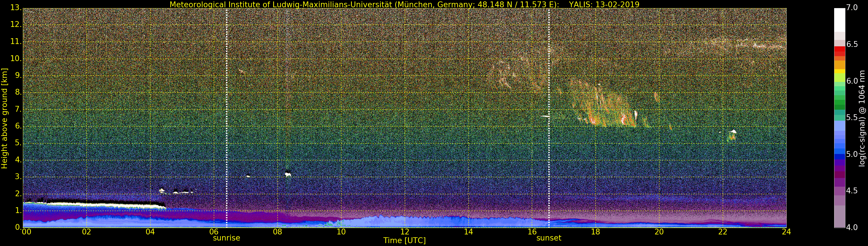The image size is (868, 246).
Task: Click the colorbar label 'log(rc-signal) @ 1064 nm'
Action: pos(862,118)
